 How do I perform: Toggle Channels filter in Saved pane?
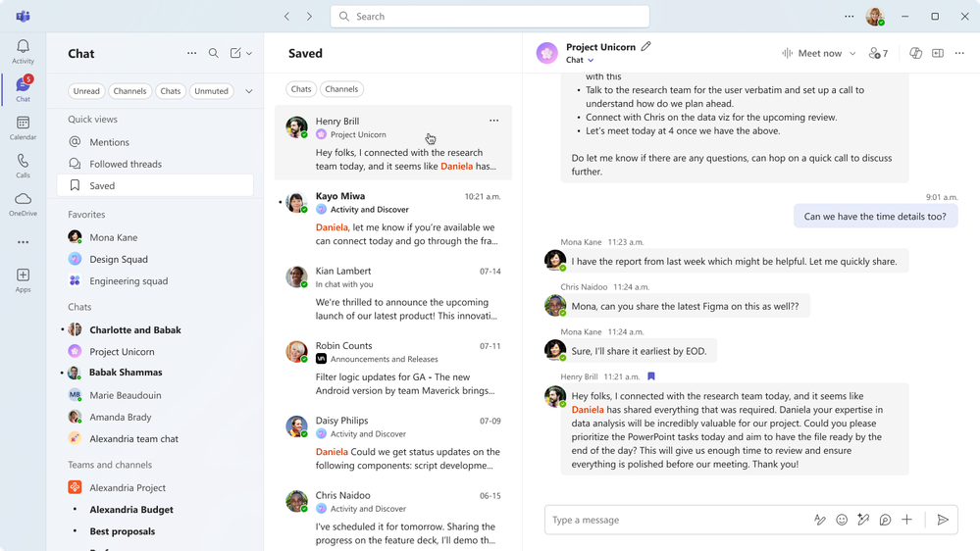point(341,89)
